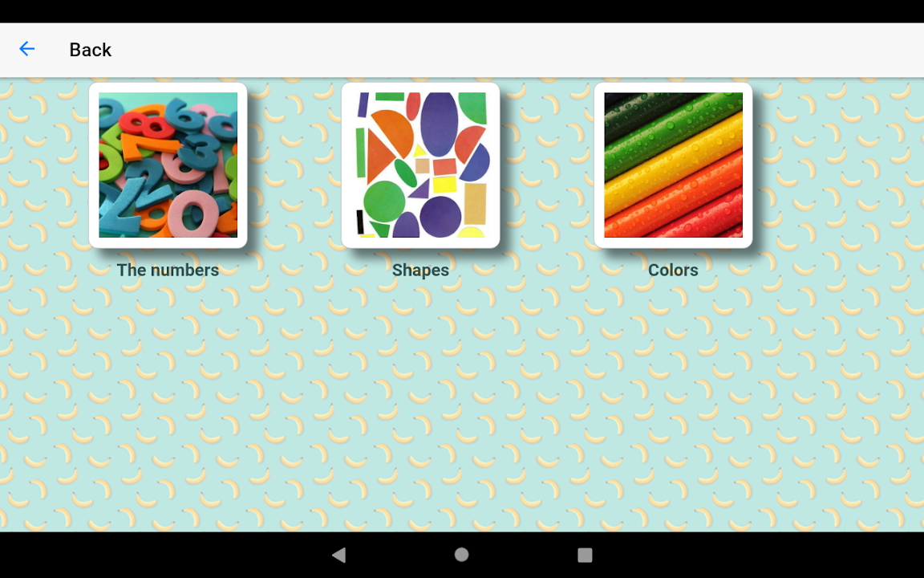
Task: Click empty banana-pattern background below cards
Action: [x=462, y=407]
